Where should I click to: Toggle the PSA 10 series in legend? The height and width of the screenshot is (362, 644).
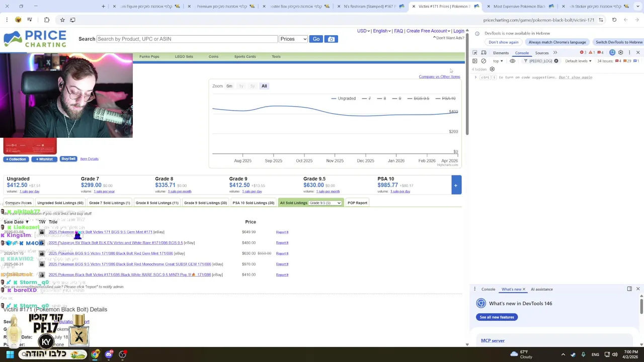click(x=445, y=99)
